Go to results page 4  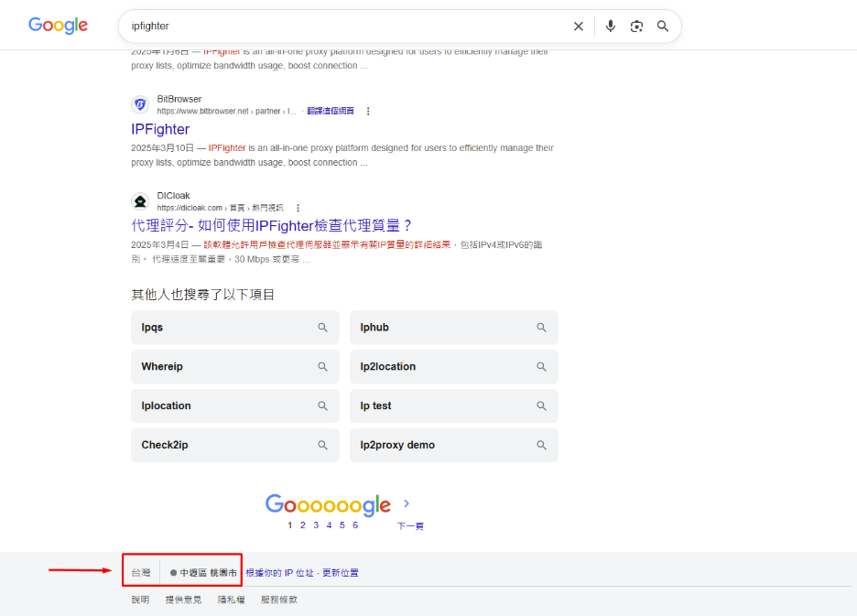[329, 525]
